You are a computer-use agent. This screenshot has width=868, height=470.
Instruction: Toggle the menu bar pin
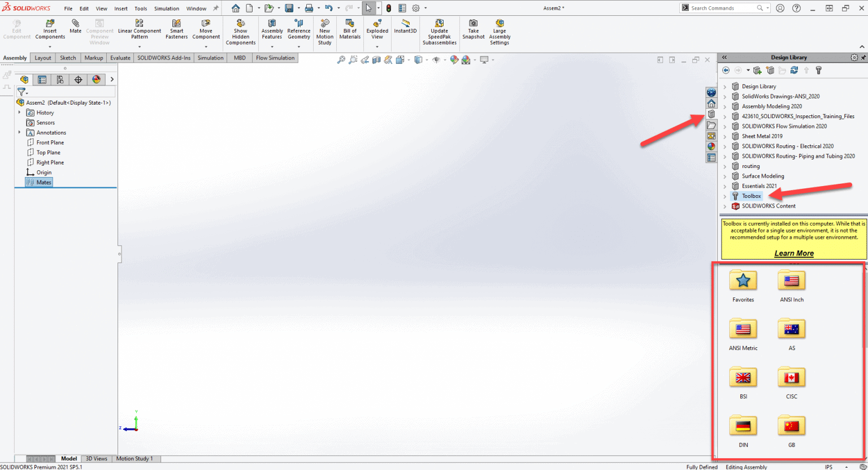click(215, 8)
